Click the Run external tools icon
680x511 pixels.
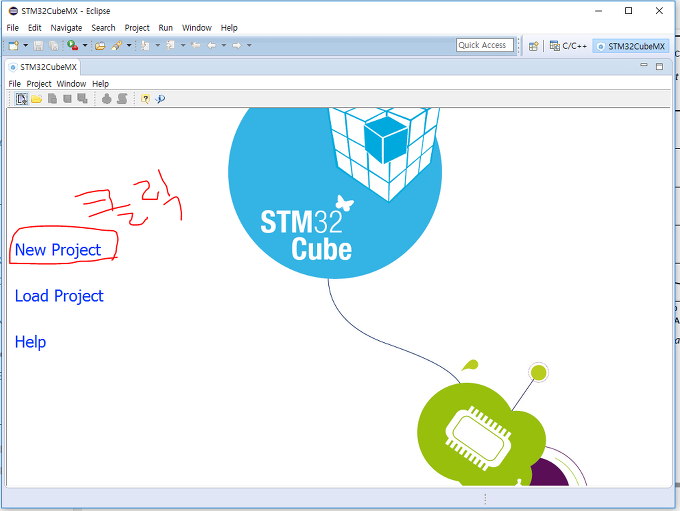73,45
